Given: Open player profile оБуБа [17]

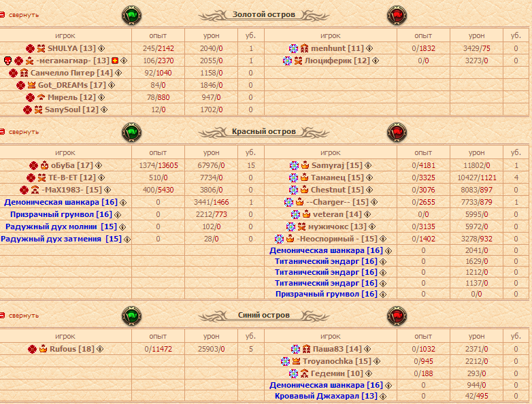Looking at the screenshot, I should point(72,165).
